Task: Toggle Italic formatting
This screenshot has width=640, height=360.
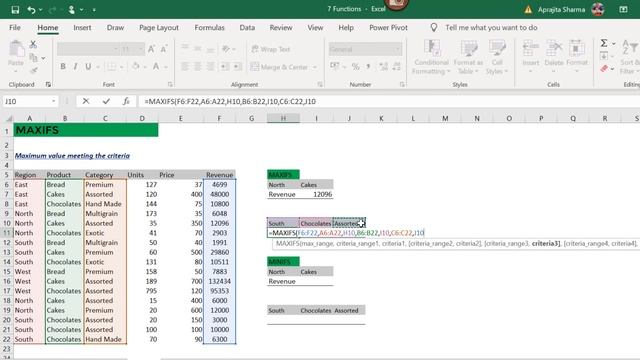Action: point(75,67)
